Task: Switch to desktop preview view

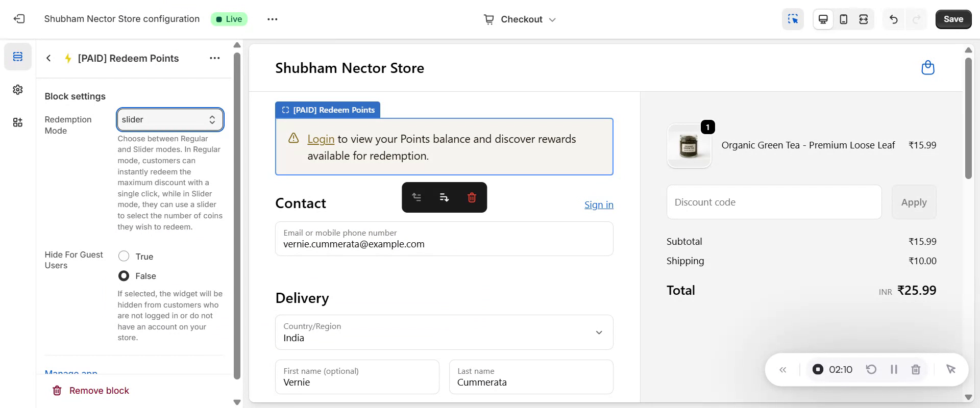Action: click(823, 19)
